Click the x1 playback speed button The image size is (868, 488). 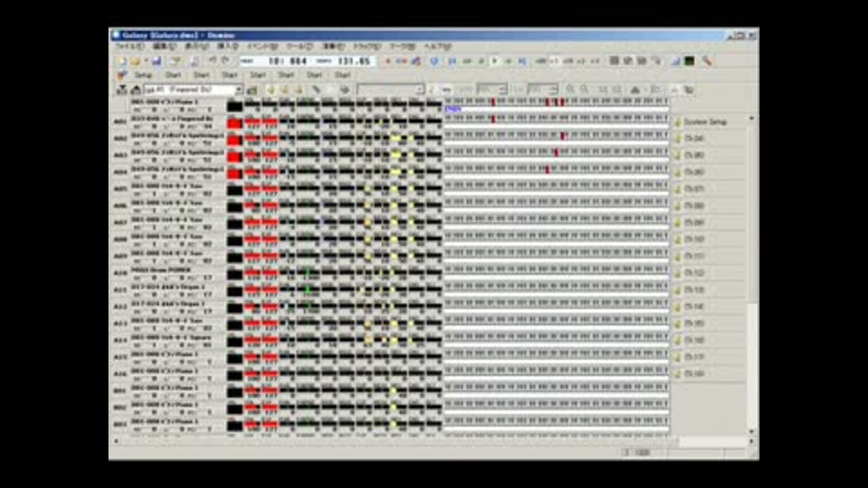pyautogui.click(x=554, y=61)
